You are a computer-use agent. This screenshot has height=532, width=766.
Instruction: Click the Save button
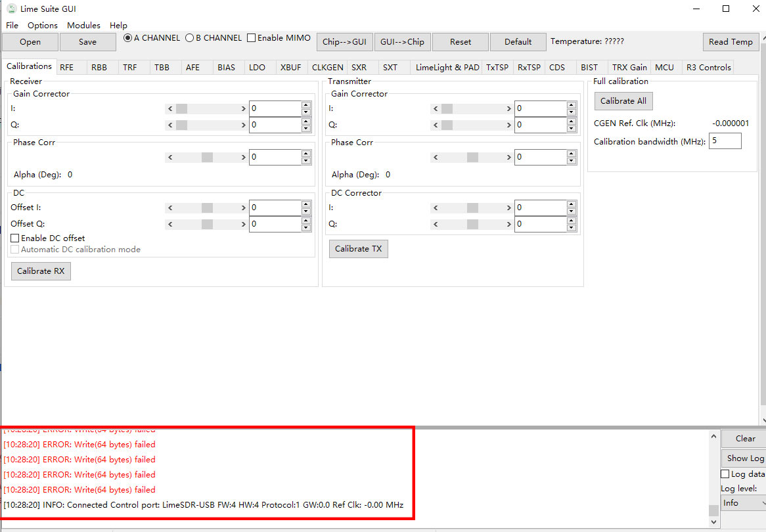pos(88,42)
